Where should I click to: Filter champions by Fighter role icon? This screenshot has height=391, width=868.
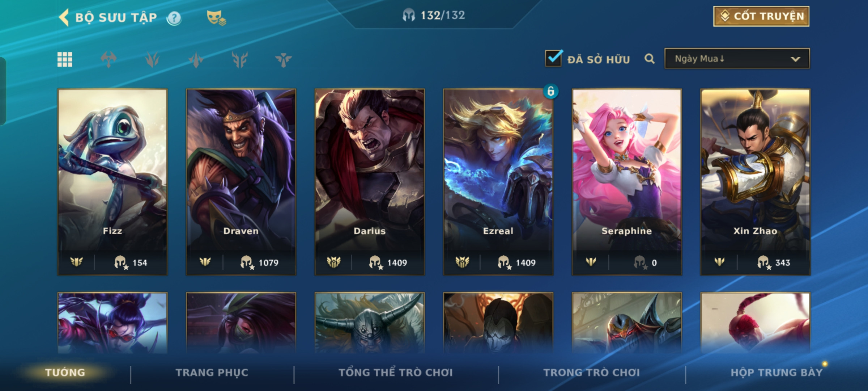point(109,59)
